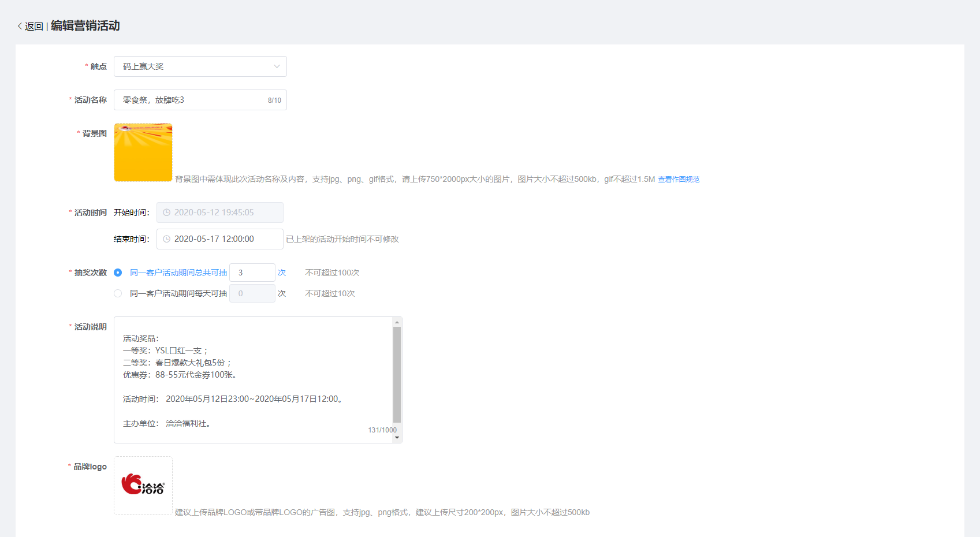Click the total draw count input showing 3
The width and height of the screenshot is (980, 537).
[252, 273]
